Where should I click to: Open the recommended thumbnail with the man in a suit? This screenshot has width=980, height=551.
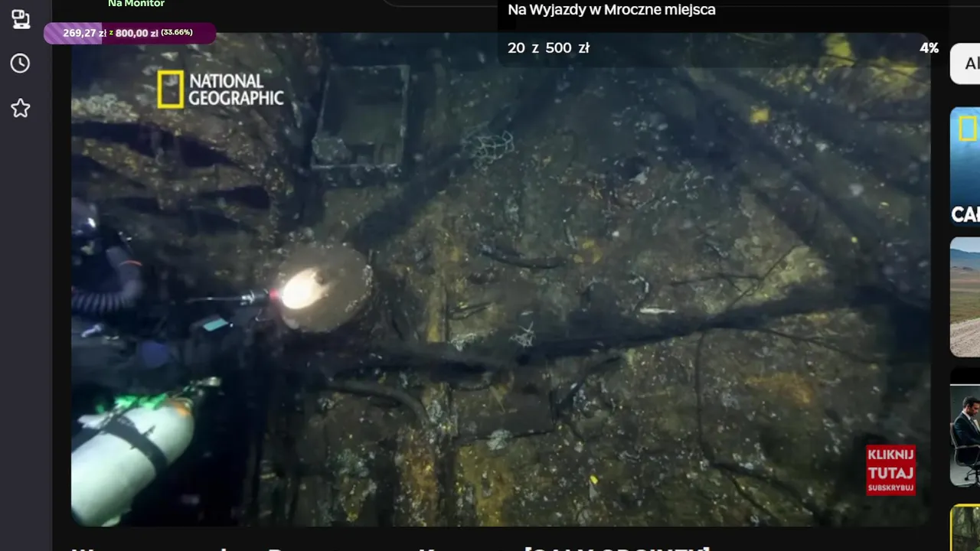[965, 427]
